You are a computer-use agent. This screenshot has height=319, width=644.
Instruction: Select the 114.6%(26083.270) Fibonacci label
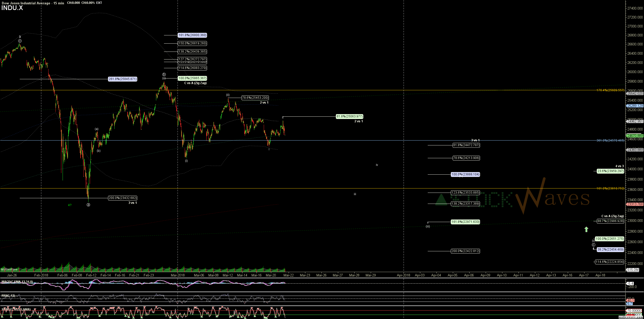click(x=192, y=68)
